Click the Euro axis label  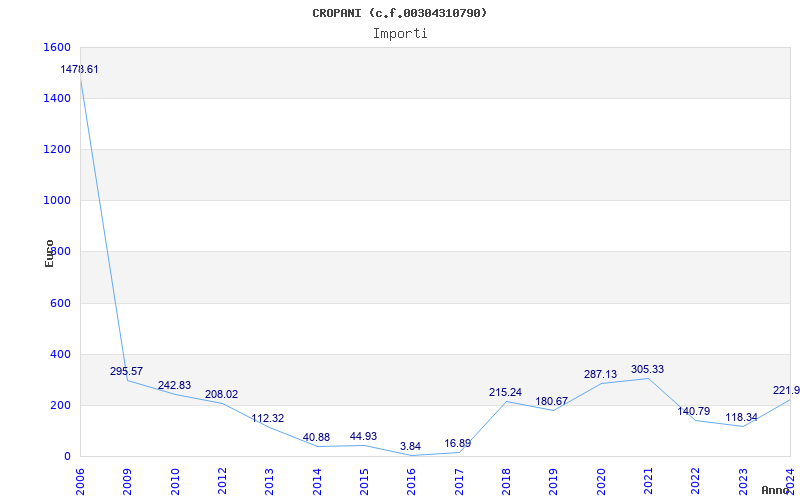[49, 253]
